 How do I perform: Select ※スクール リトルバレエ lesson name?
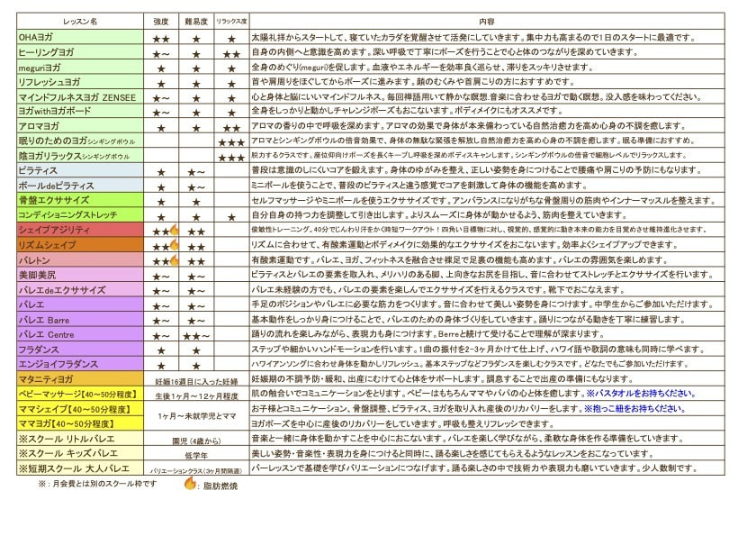coord(67,439)
